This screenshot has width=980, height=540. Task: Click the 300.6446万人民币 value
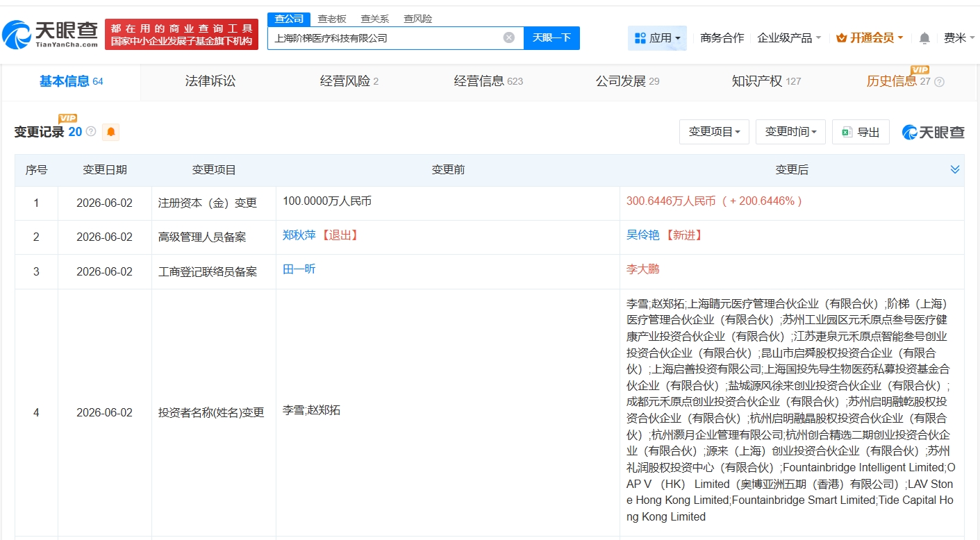pos(671,201)
